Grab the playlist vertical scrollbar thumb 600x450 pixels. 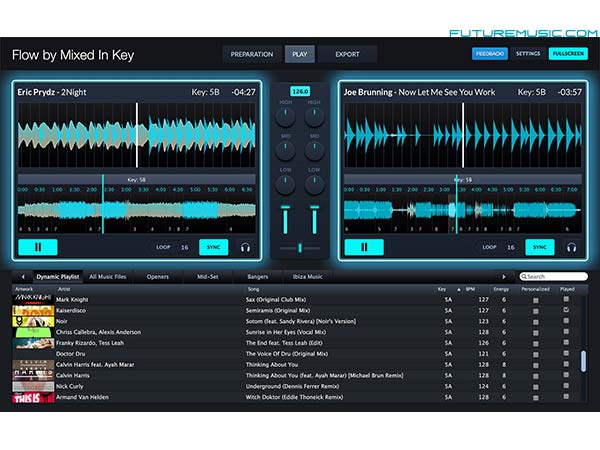click(x=583, y=361)
